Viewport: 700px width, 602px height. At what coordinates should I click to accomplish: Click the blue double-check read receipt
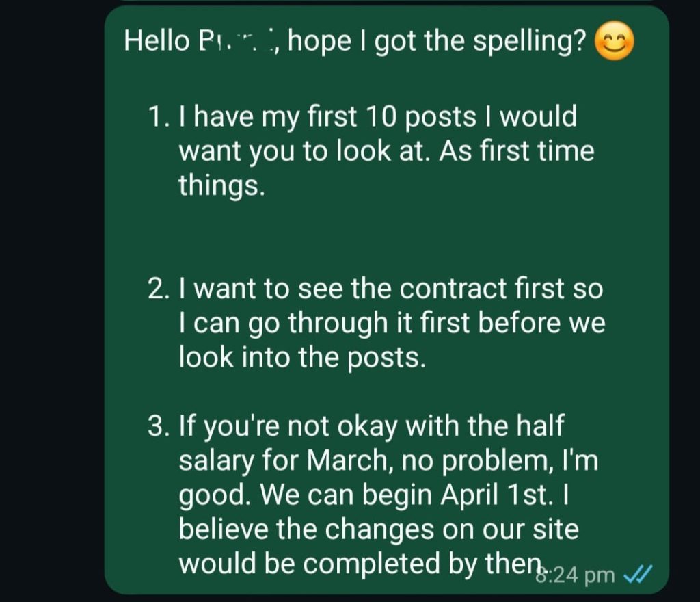click(x=638, y=573)
